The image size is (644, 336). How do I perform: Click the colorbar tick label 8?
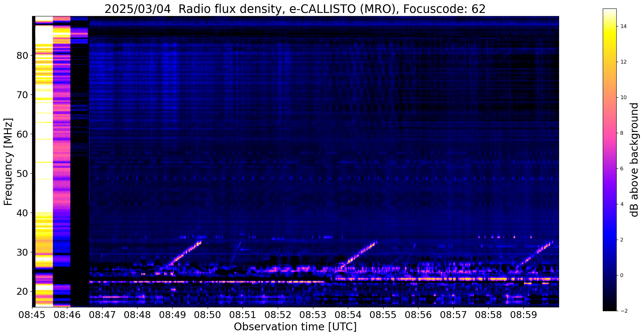pos(621,133)
